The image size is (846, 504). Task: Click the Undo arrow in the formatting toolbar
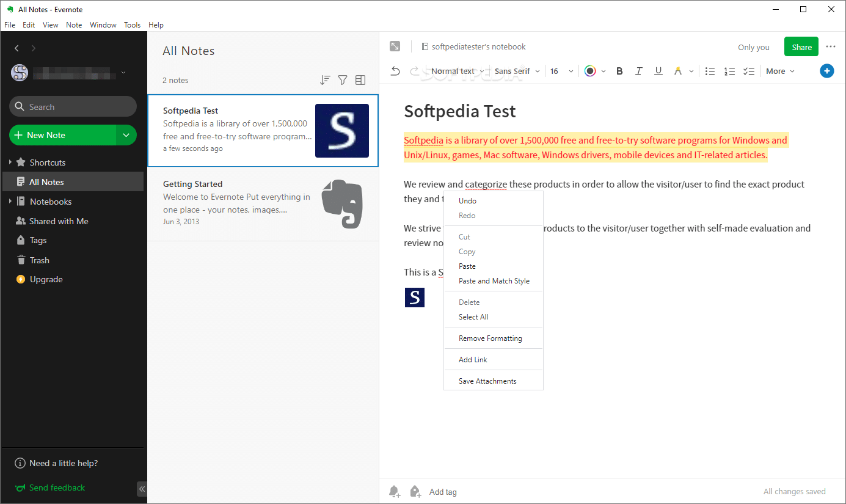[x=395, y=71]
